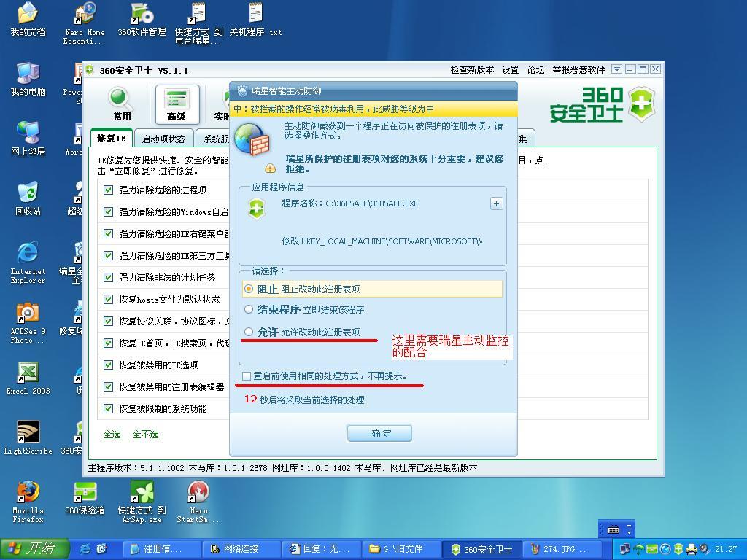Click the 360安全卫士 shield logo

[x=640, y=104]
